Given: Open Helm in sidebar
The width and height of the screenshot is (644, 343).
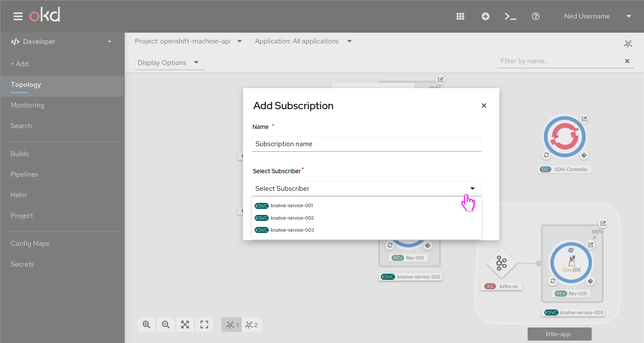Looking at the screenshot, I should pyautogui.click(x=18, y=195).
